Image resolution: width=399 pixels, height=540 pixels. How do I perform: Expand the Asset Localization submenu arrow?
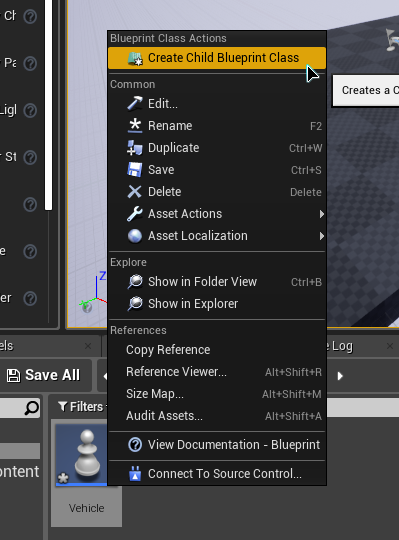coord(322,236)
